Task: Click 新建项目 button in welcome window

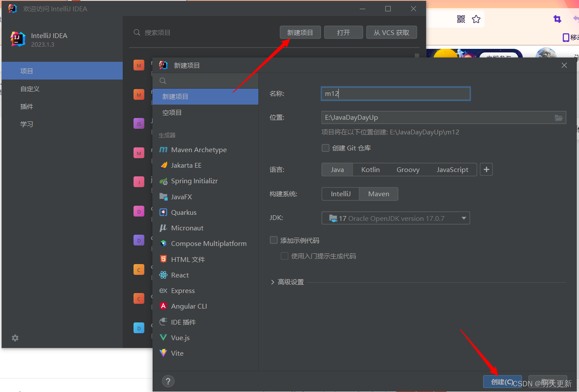Action: click(x=300, y=32)
